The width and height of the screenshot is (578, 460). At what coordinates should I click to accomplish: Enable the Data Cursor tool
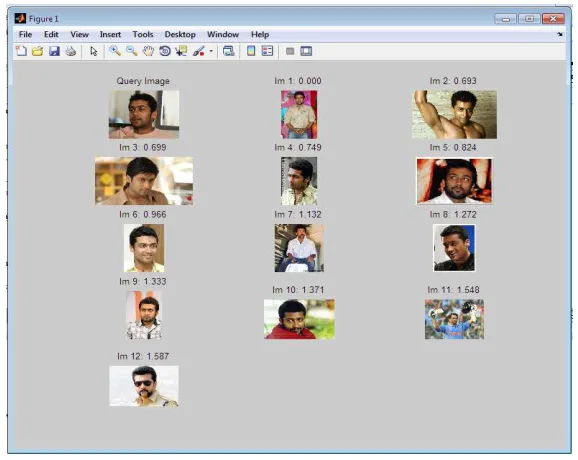tap(181, 51)
